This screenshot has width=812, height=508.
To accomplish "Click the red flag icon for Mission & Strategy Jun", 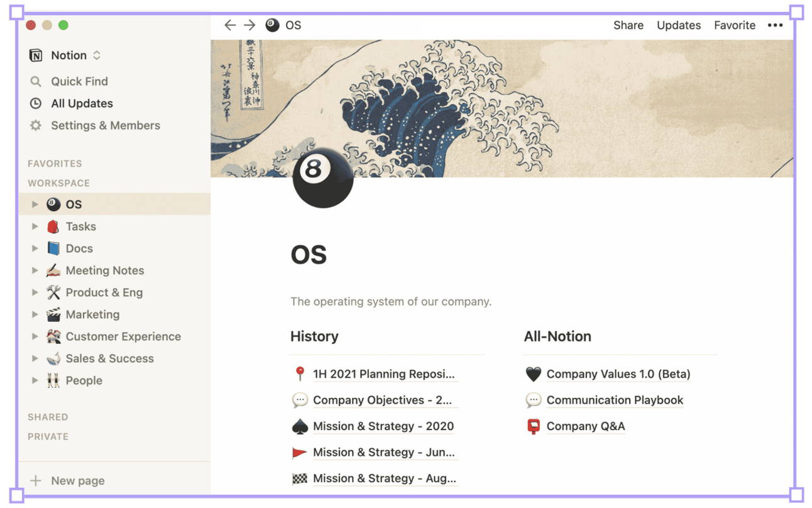I will pos(300,452).
